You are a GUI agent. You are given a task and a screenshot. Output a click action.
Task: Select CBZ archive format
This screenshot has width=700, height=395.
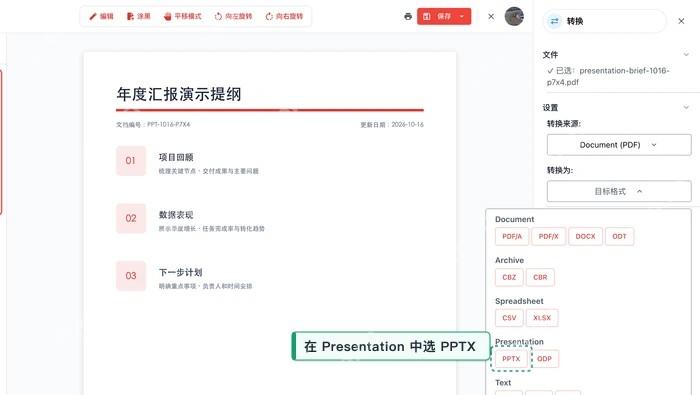coord(509,277)
